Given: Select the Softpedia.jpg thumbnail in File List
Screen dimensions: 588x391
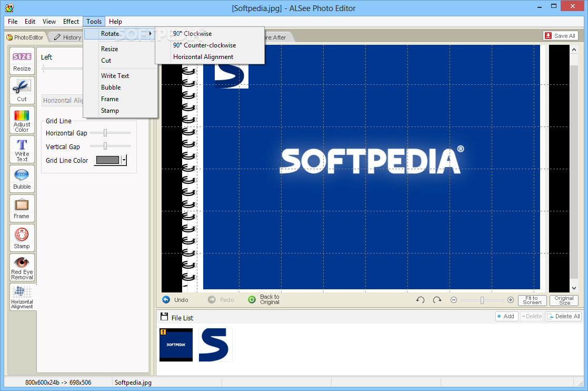Looking at the screenshot, I should (176, 345).
